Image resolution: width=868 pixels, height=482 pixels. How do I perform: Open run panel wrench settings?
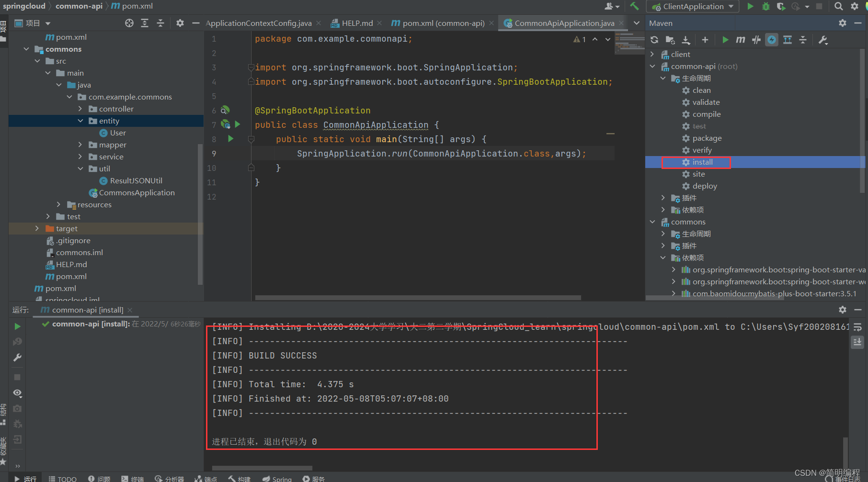click(x=17, y=358)
